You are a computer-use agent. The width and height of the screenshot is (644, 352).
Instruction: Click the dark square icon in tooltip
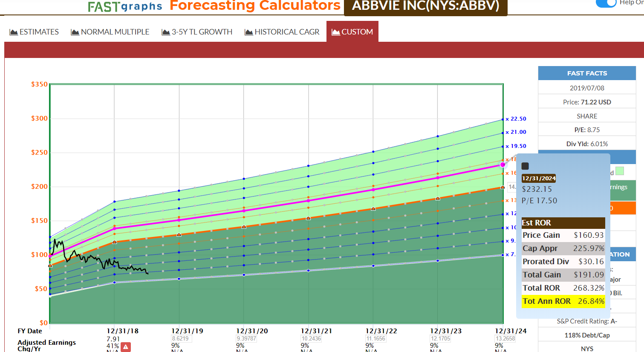tap(525, 166)
